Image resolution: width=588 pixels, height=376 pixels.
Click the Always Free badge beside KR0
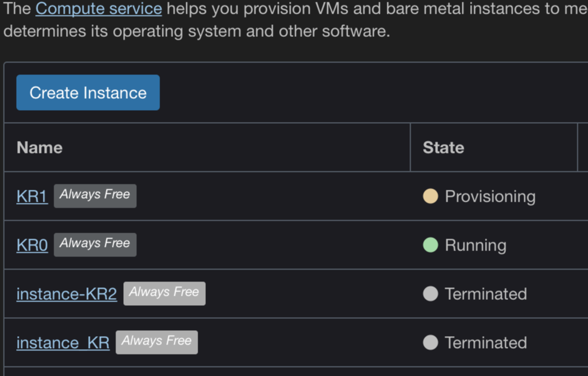coord(95,245)
